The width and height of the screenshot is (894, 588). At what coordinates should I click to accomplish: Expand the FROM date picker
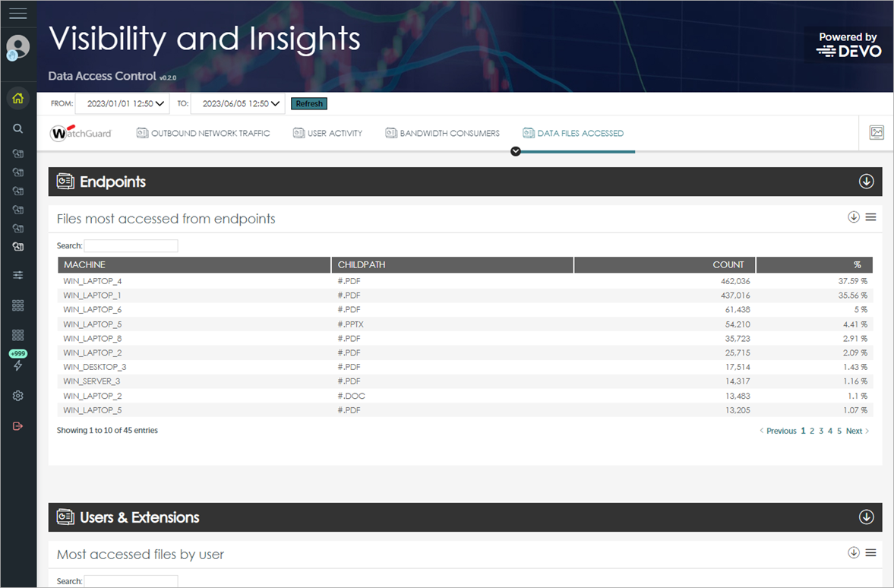click(122, 103)
